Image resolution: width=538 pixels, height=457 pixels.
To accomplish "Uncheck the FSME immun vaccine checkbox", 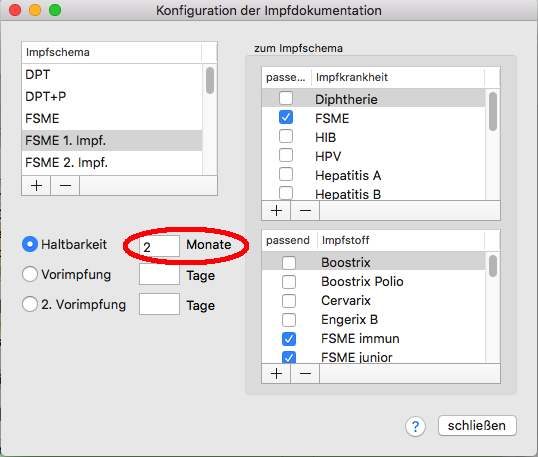I will (289, 339).
